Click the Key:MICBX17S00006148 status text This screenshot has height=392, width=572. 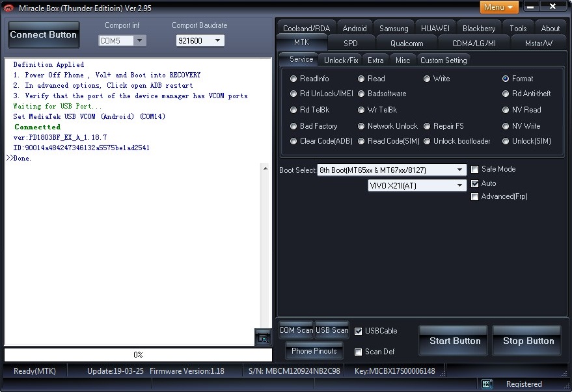[395, 371]
